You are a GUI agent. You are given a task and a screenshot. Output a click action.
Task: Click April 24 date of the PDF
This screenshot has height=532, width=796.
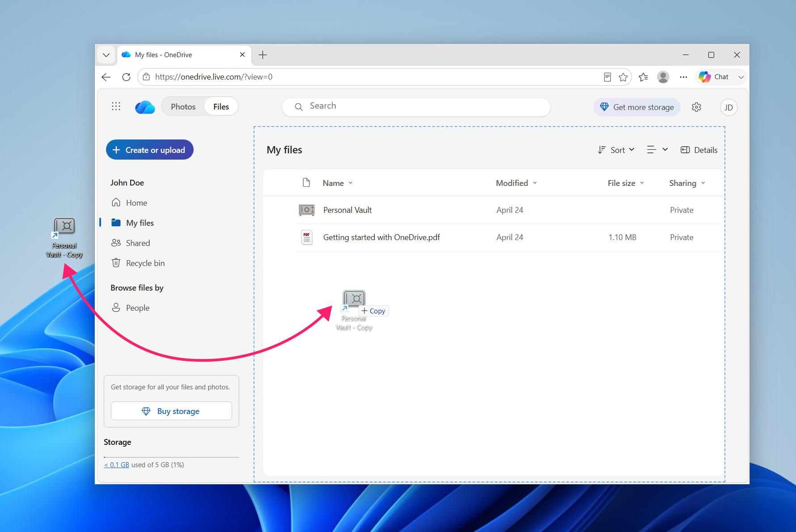510,237
